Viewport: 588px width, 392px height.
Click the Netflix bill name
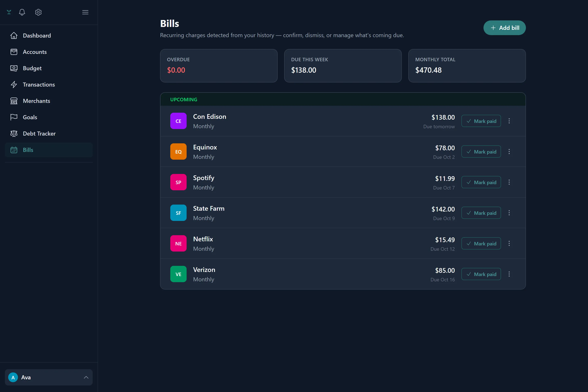[x=203, y=239]
